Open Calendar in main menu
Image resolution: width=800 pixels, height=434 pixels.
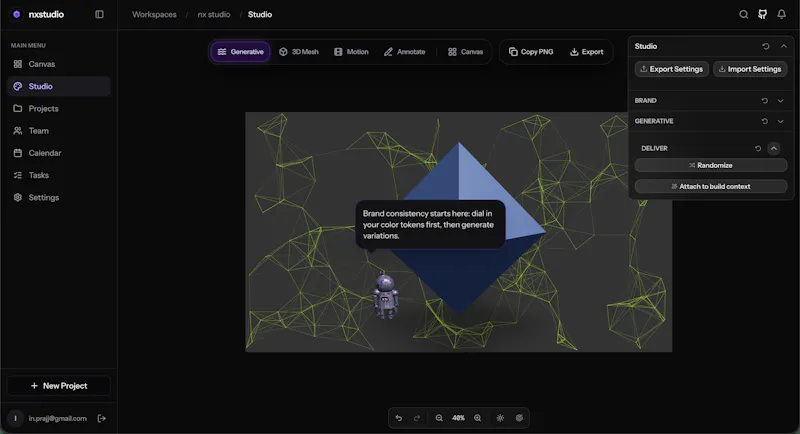click(x=59, y=153)
